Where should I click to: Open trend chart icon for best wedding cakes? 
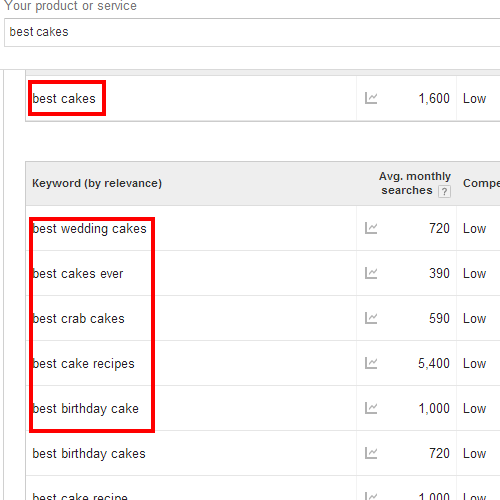click(371, 228)
